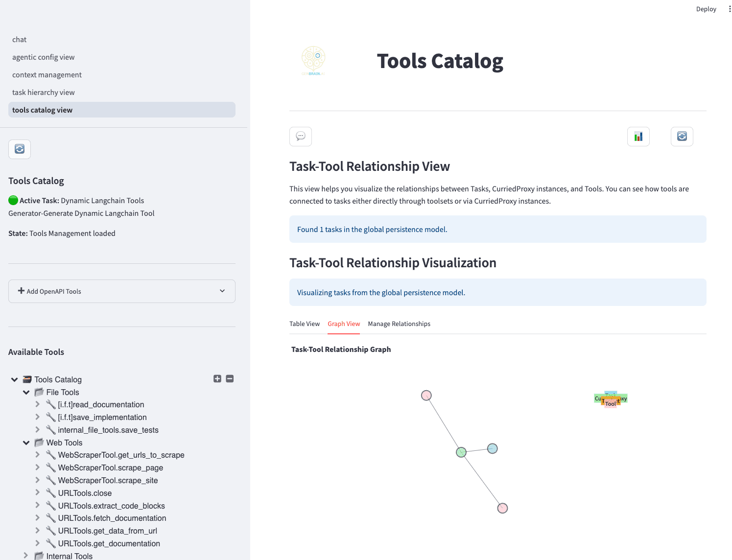Click the Web Tools folder icon
Image resolution: width=732 pixels, height=560 pixels.
click(39, 443)
